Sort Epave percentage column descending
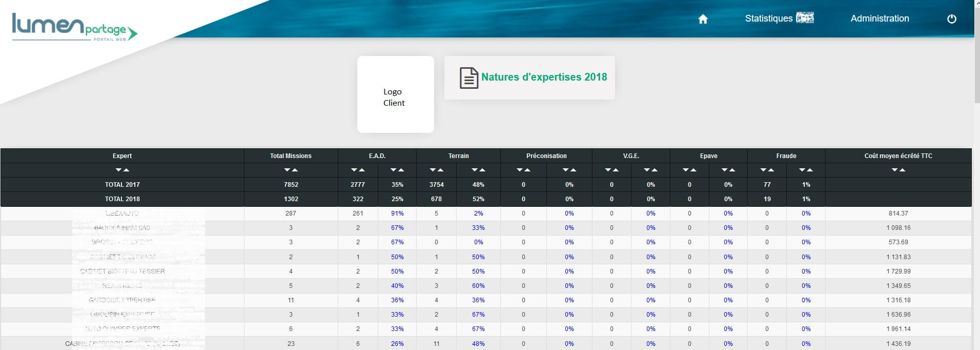The image size is (980, 350). pyautogui.click(x=725, y=170)
